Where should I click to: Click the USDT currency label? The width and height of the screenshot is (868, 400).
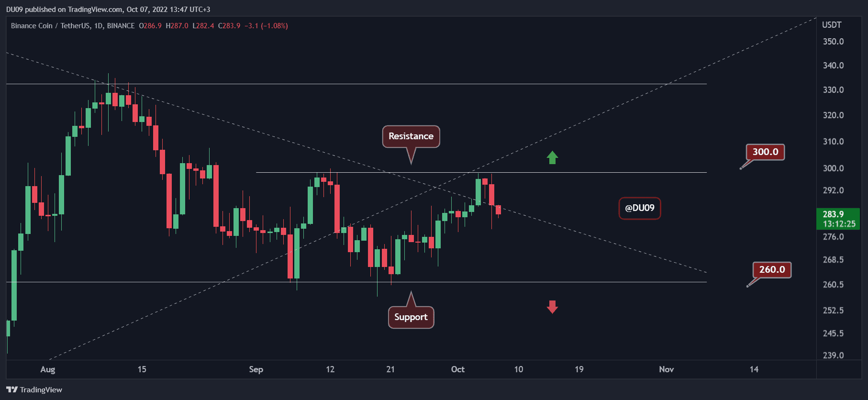point(832,25)
